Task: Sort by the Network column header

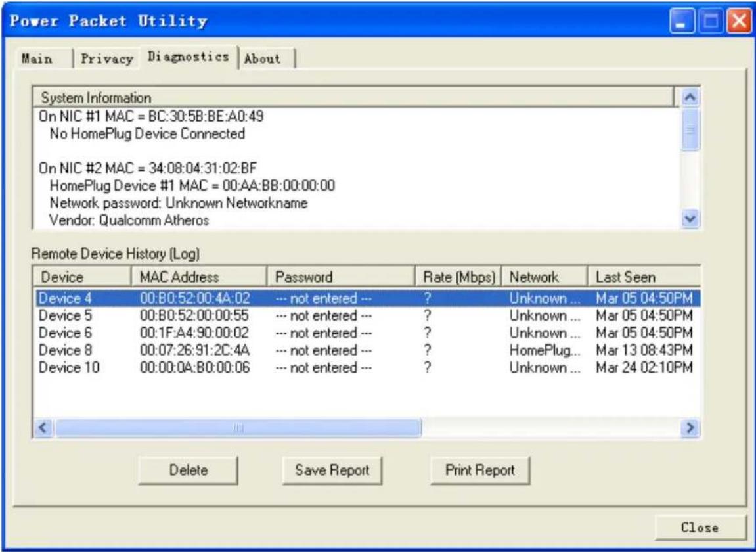Action: coord(545,277)
